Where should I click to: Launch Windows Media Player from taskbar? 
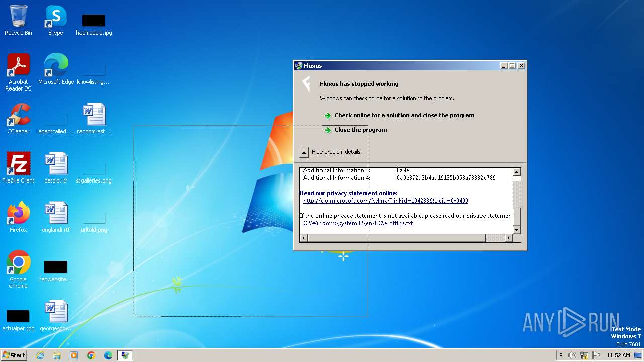(x=74, y=355)
